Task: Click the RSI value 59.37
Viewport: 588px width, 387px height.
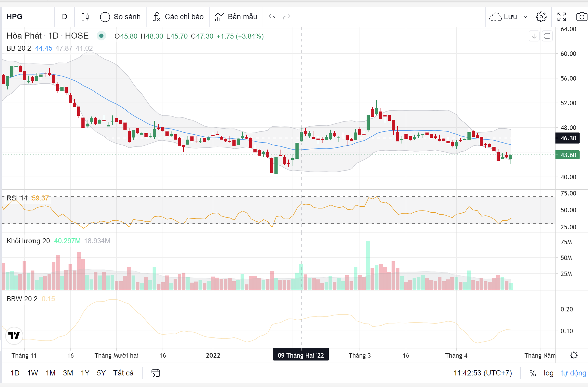Action: [x=40, y=198]
